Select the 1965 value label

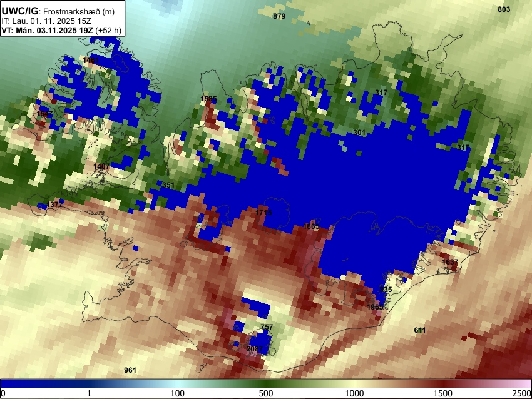375,307
